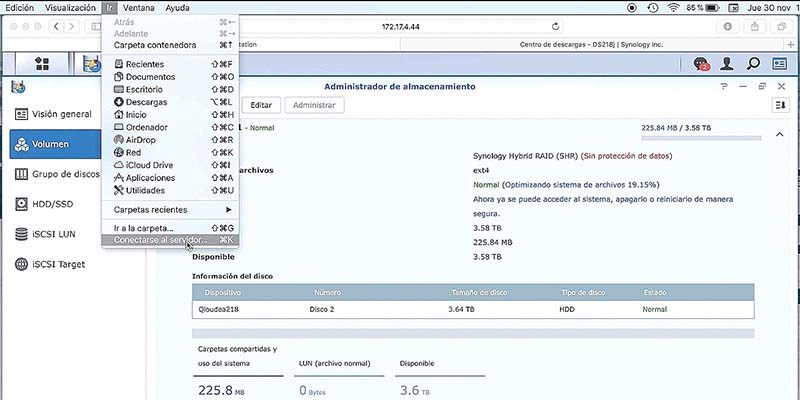The height and width of the screenshot is (400, 800).
Task: Choose iCloud Drive in the Ir menu
Action: [170, 165]
